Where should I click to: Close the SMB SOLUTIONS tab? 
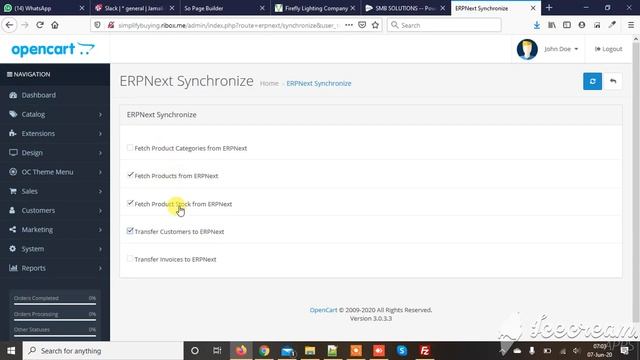[x=442, y=8]
